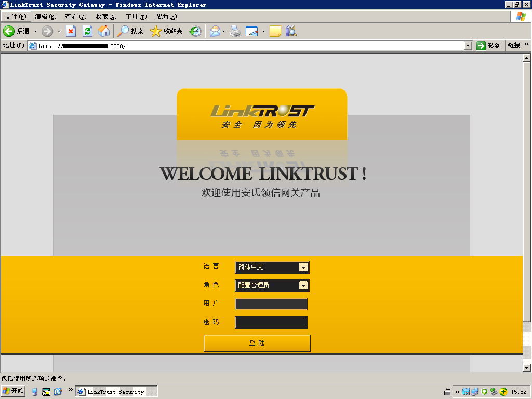Click the Forward arrow icon
This screenshot has width=532, height=399.
click(x=47, y=31)
